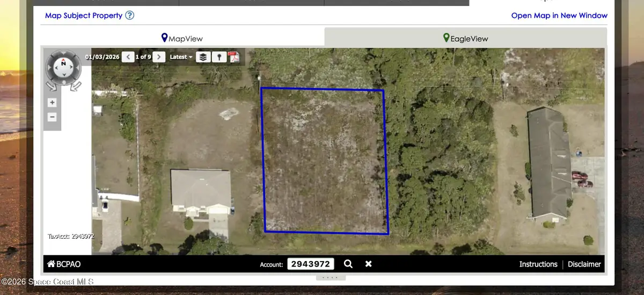Switch to the EagleView tab

(x=466, y=38)
